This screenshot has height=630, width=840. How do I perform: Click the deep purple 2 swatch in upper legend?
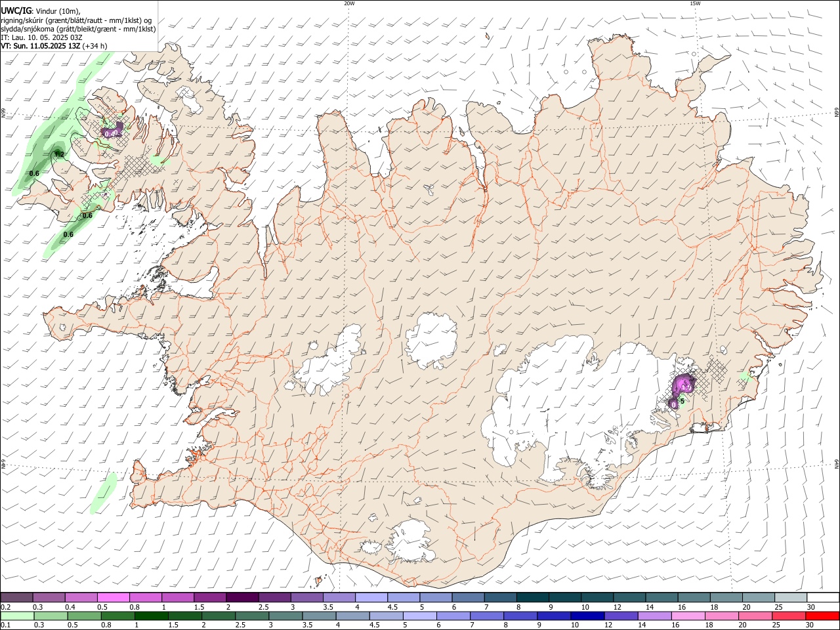242,597
